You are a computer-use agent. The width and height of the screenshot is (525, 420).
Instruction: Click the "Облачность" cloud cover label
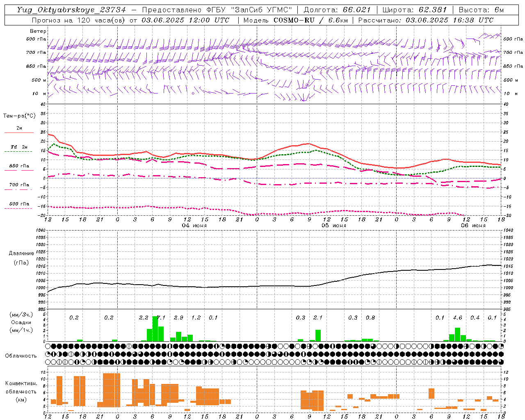pyautogui.click(x=21, y=356)
